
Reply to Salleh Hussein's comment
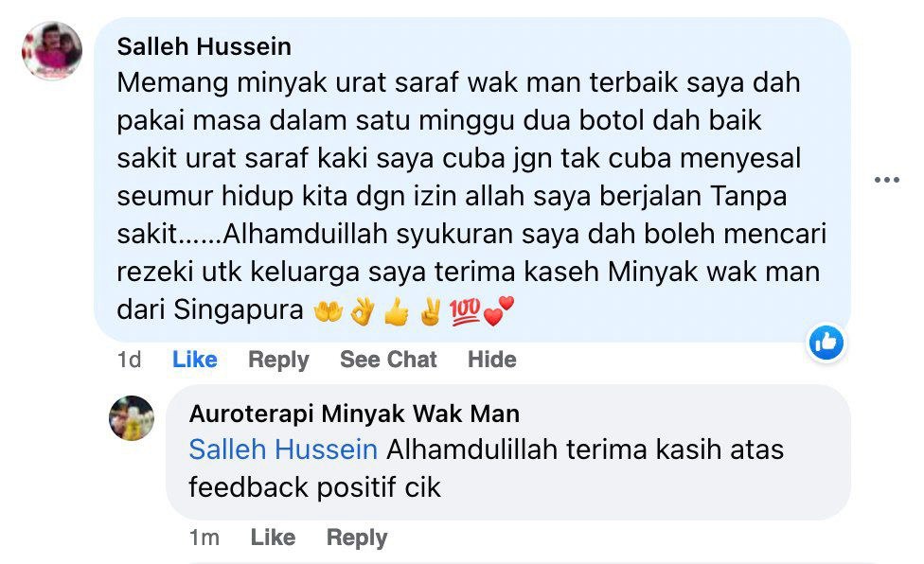pyautogui.click(x=278, y=360)
